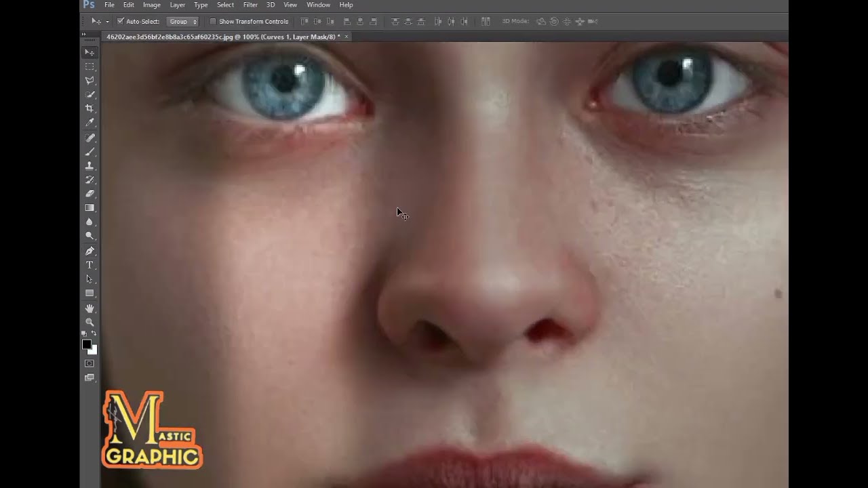Align top edges of layers
Image resolution: width=868 pixels, height=488 pixels.
pyautogui.click(x=304, y=22)
